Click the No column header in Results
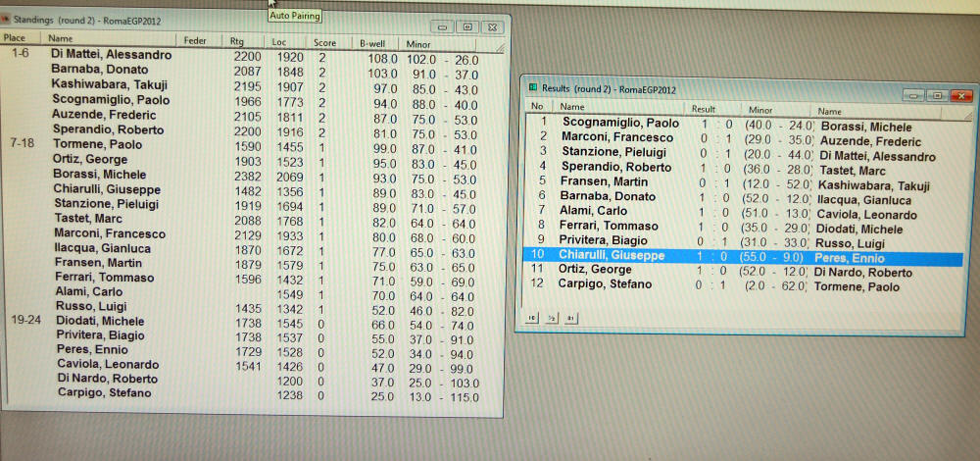Viewport: 980px width, 461px height. (x=537, y=106)
